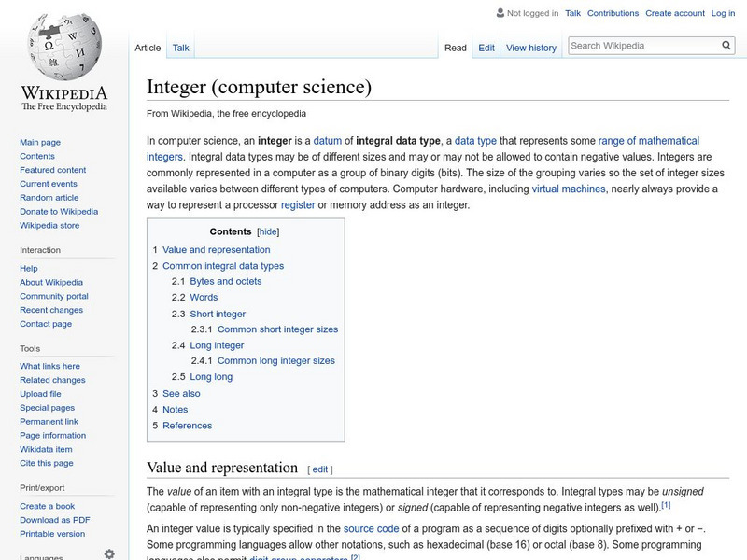747x560 pixels.
Task: Open the sidebar Contents link
Action: click(37, 156)
